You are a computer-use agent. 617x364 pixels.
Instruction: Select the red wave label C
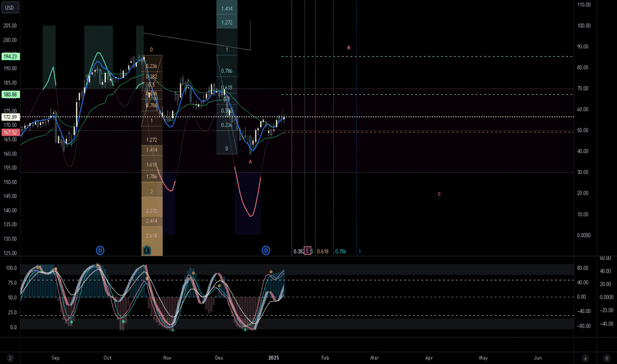[439, 194]
